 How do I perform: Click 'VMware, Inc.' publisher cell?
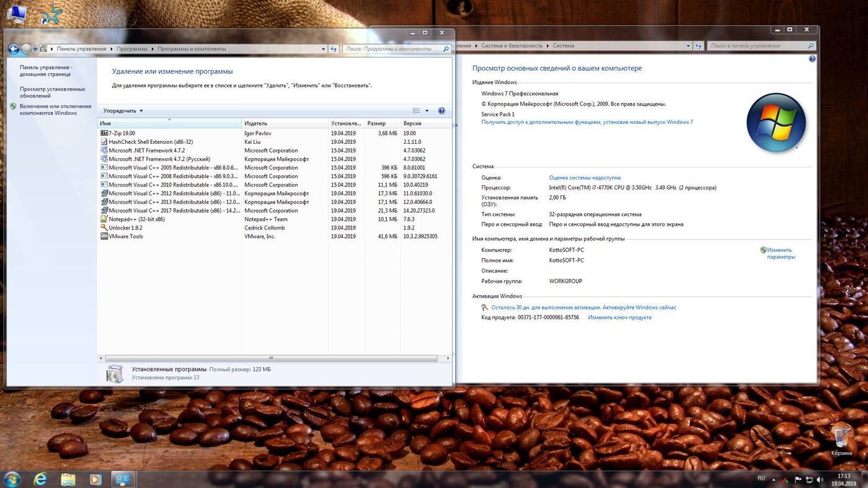tap(260, 236)
